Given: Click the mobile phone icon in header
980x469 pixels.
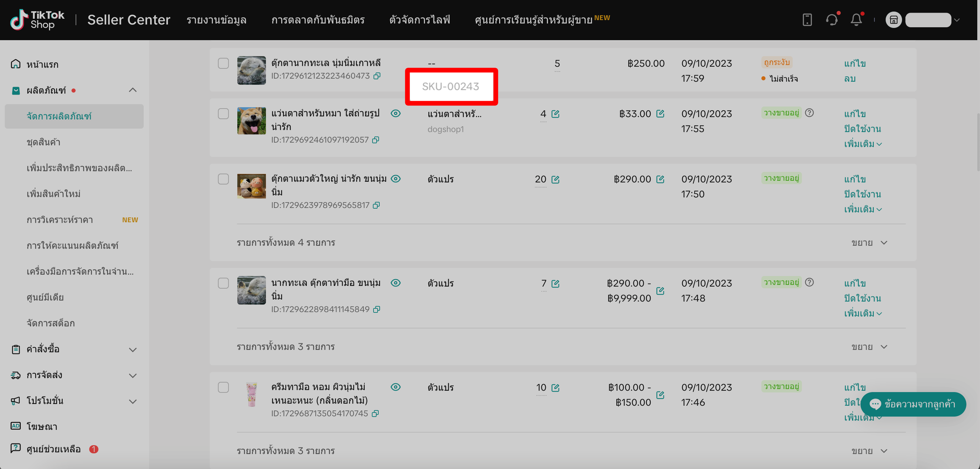Looking at the screenshot, I should tap(807, 20).
